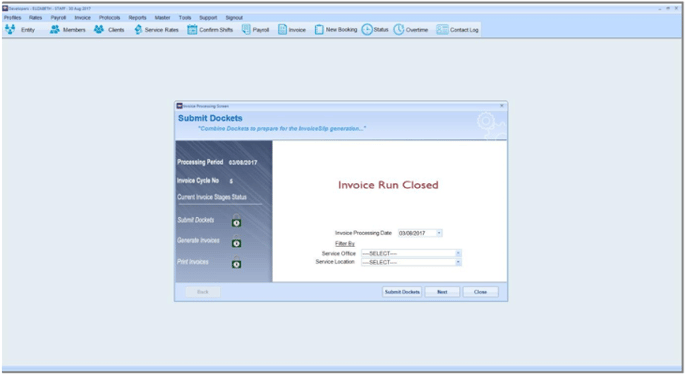Open Confirm Shifts calendar icon
688x376 pixels.
tap(192, 29)
